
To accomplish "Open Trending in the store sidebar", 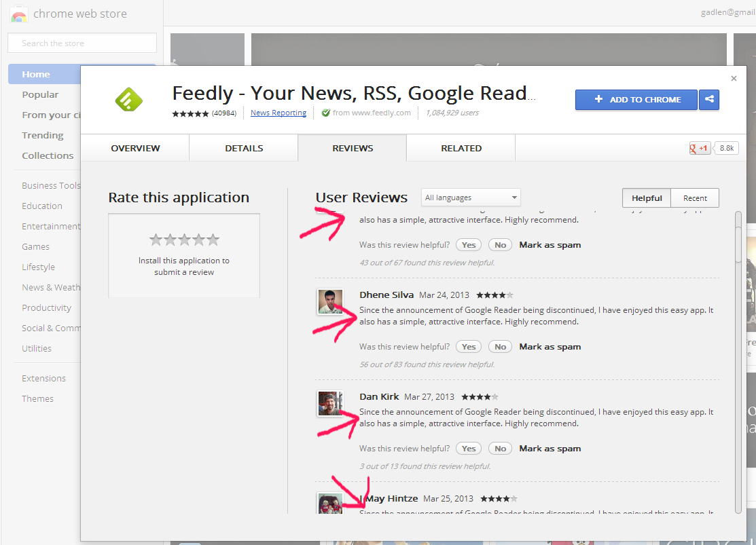I will 42,136.
